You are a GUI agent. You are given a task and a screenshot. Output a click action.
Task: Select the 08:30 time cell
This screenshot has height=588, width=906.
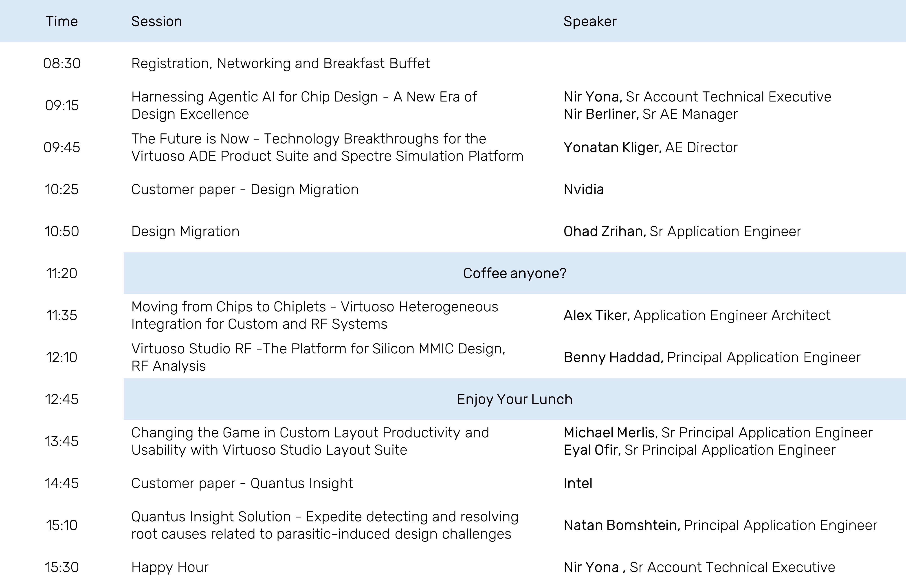62,63
